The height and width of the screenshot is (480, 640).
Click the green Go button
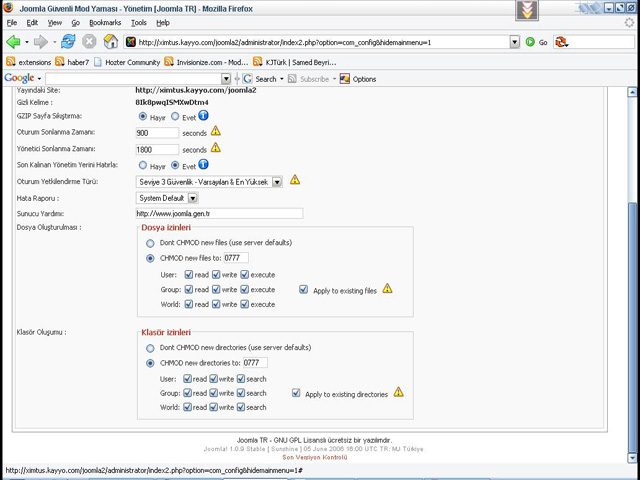click(536, 42)
